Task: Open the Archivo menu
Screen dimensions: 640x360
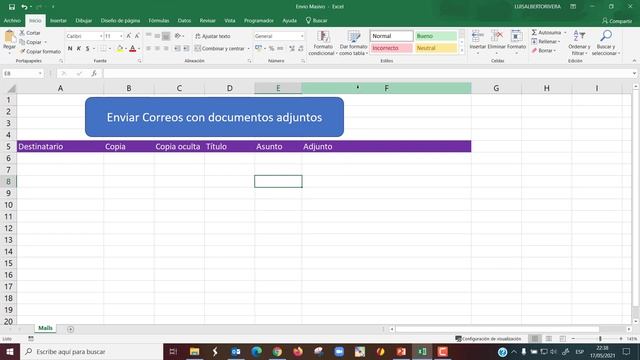Action: point(12,20)
